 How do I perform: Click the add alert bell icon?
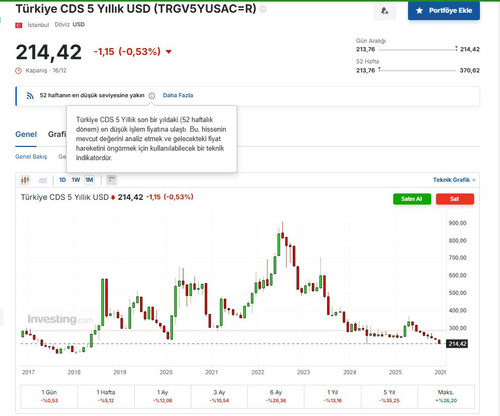point(385,11)
